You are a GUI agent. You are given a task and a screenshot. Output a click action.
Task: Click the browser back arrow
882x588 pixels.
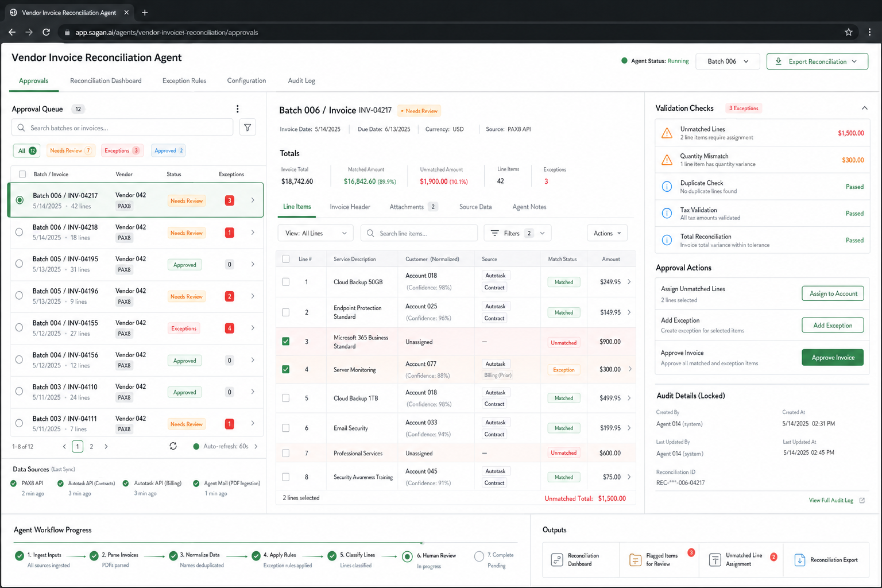[x=12, y=32]
